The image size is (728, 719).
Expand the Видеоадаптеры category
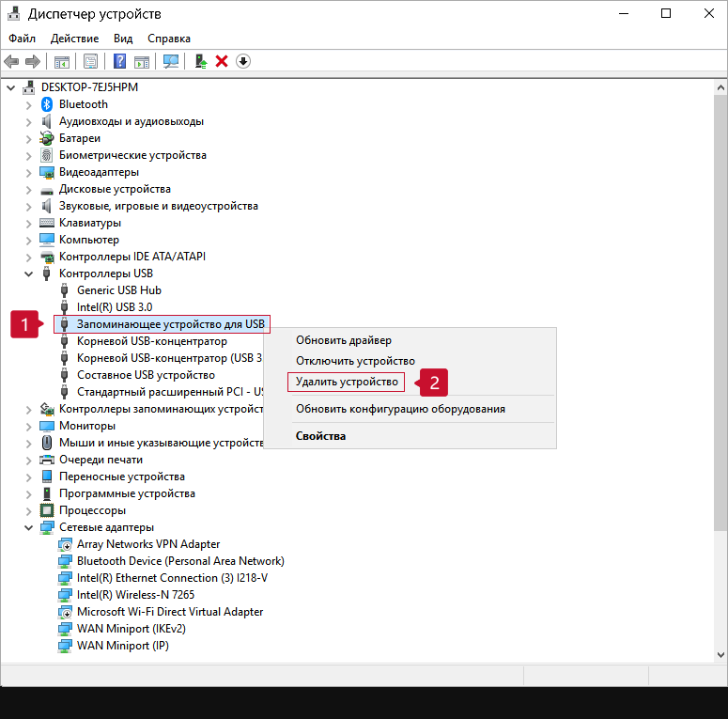tap(28, 172)
